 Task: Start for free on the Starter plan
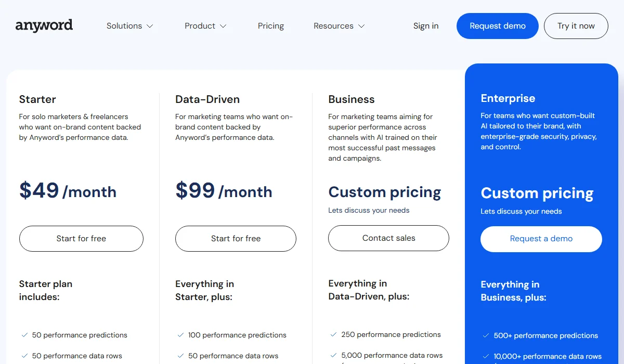tap(81, 238)
